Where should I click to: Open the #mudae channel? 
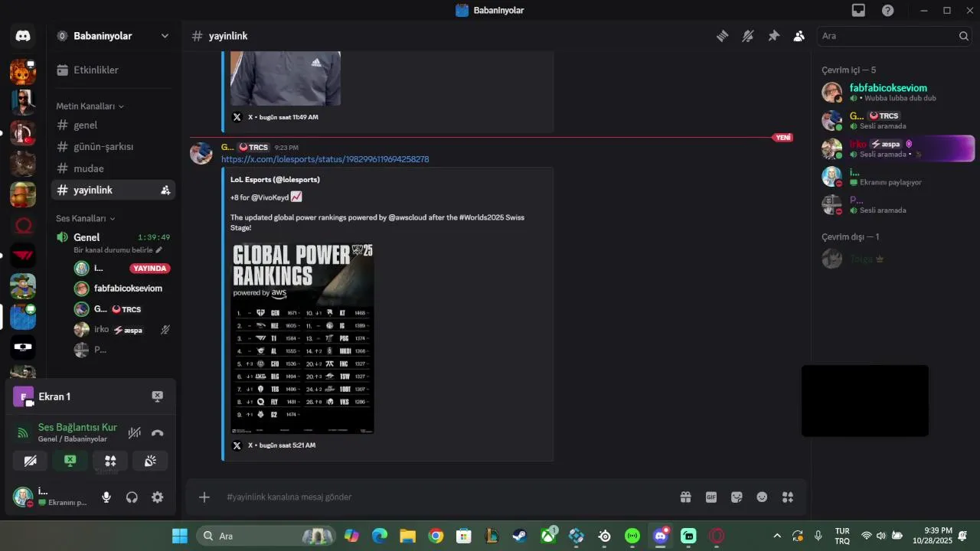coord(113,168)
